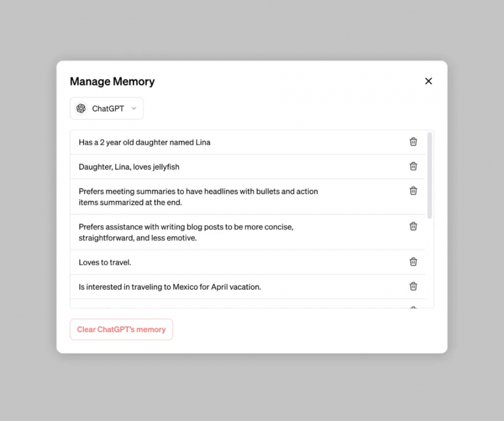Trash the blog post writing preference memory
The image size is (504, 421).
[x=413, y=227]
